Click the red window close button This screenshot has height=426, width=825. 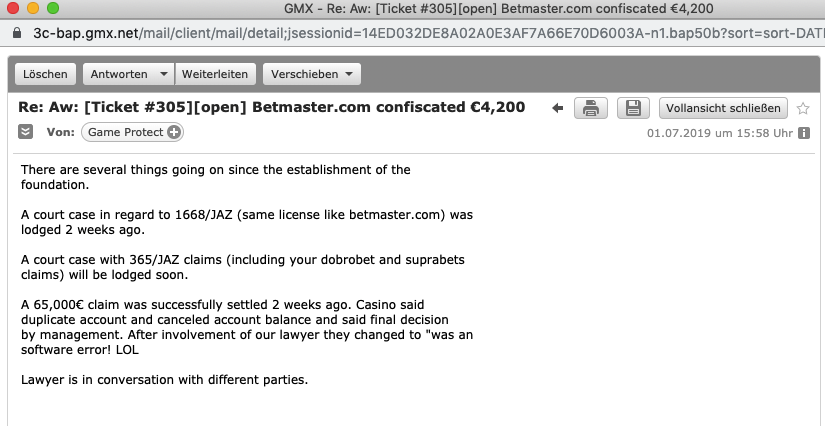click(13, 8)
